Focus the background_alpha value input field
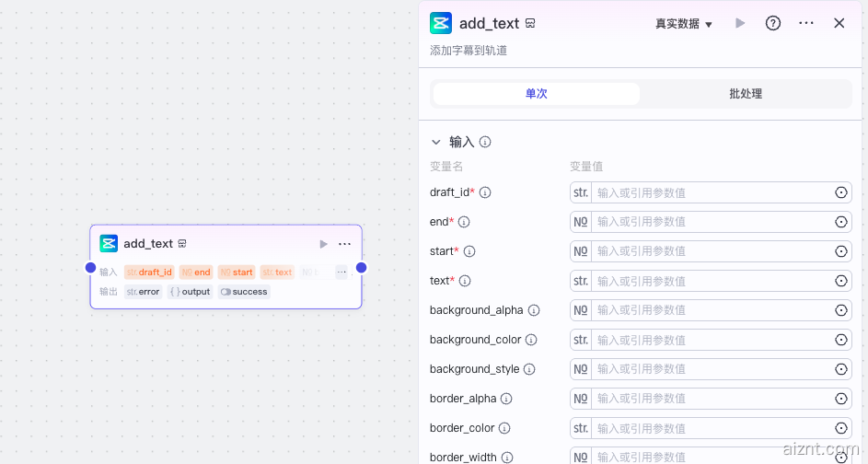 (711, 310)
